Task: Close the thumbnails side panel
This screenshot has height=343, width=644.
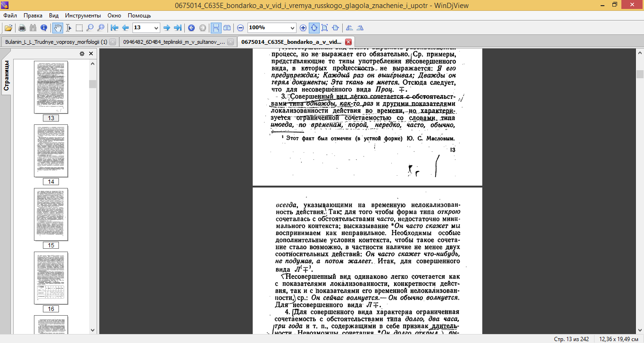Action: click(x=91, y=54)
